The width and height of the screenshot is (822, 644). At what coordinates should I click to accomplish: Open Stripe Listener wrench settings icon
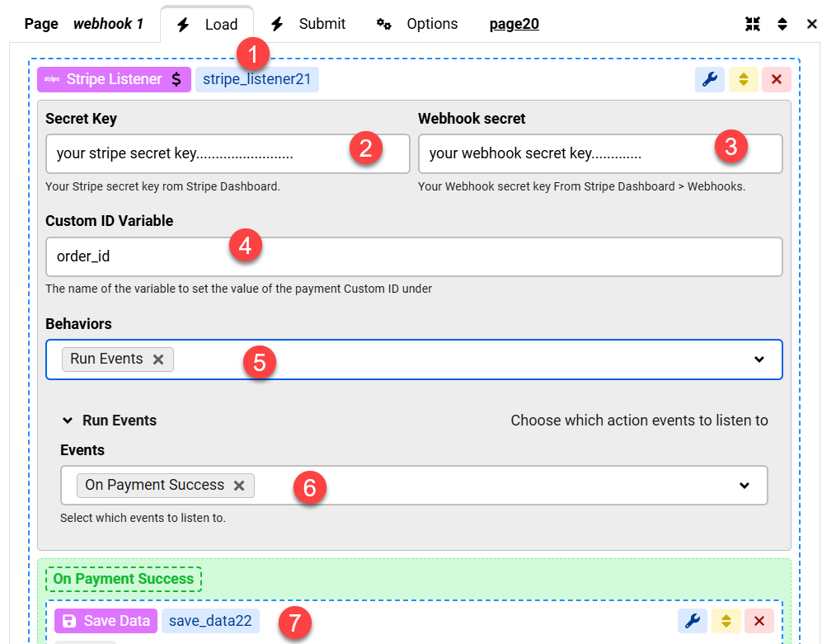(710, 80)
